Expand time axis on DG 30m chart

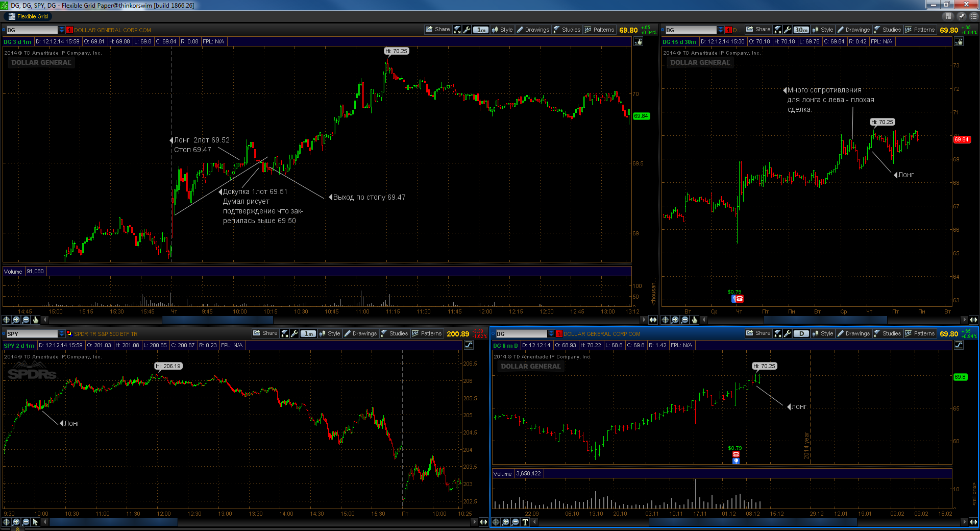coord(973,320)
